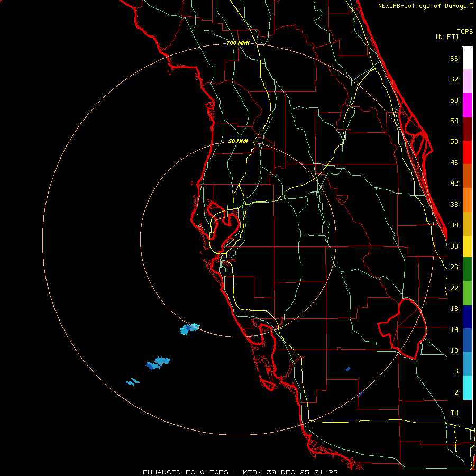This screenshot has height=476, width=476.
Task: Select the '14' legend value
Action: pyautogui.click(x=454, y=329)
